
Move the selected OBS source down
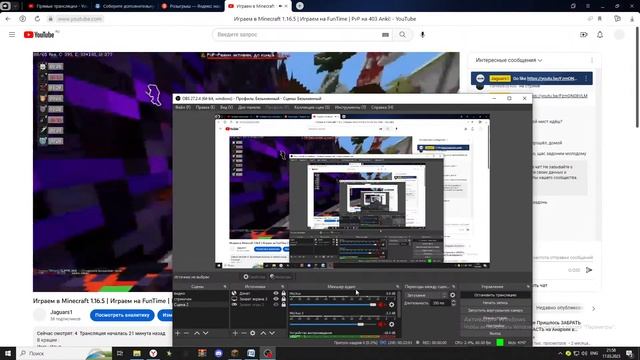point(272,333)
